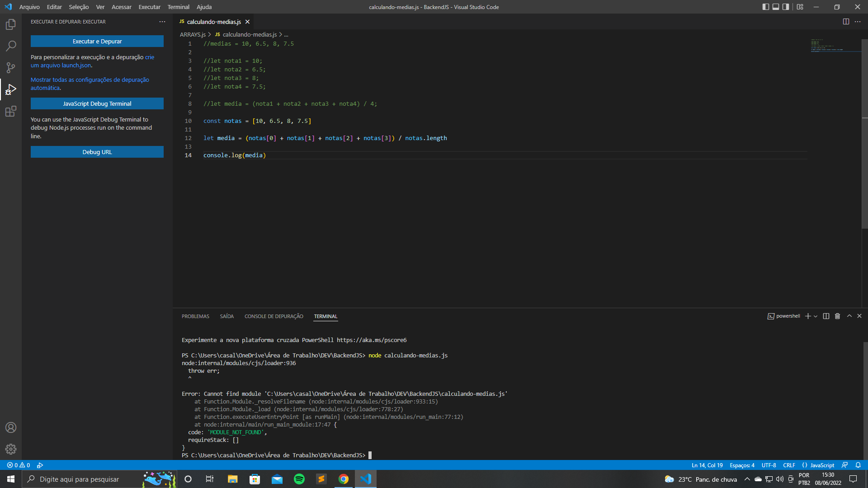Open the volume control in system tray
868x488 pixels.
[780, 479]
